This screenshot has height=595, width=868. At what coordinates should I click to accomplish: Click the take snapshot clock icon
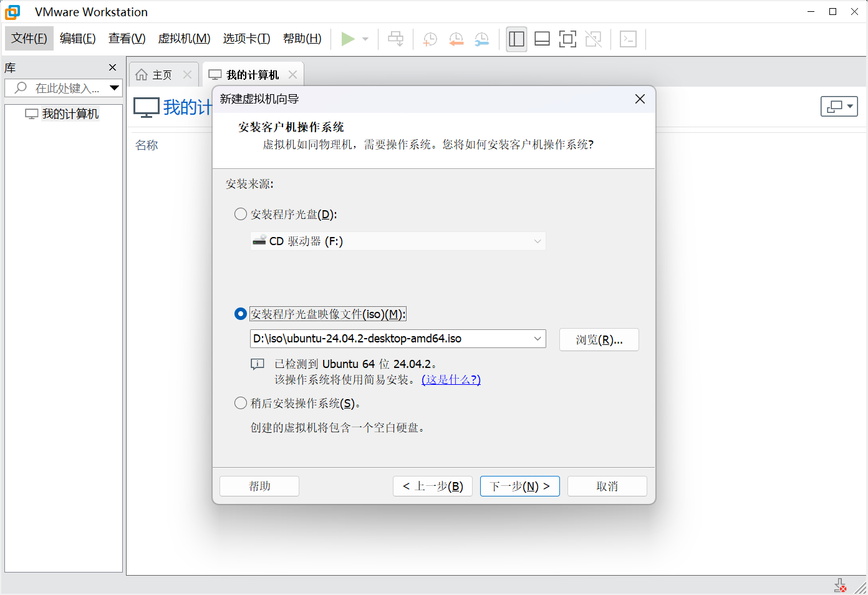click(430, 39)
